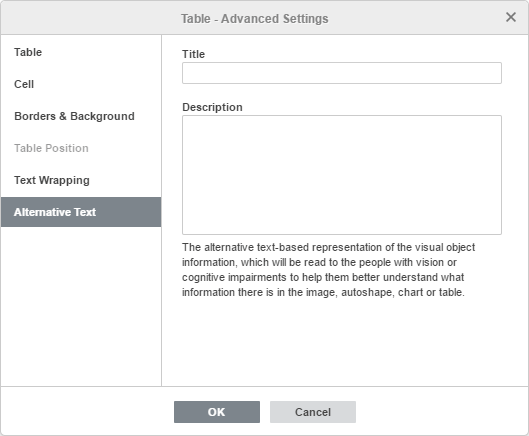Close the Advanced Settings dialog
The height and width of the screenshot is (436, 529).
(x=511, y=17)
